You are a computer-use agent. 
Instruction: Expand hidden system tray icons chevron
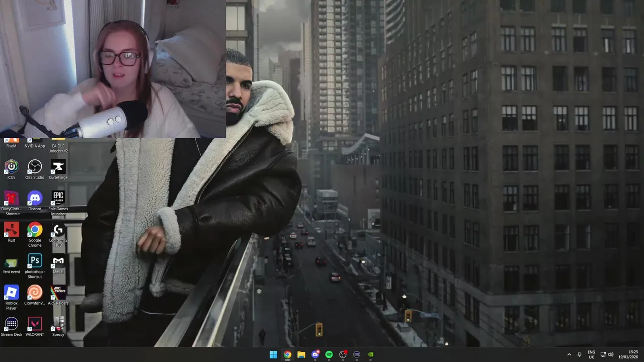tap(569, 354)
